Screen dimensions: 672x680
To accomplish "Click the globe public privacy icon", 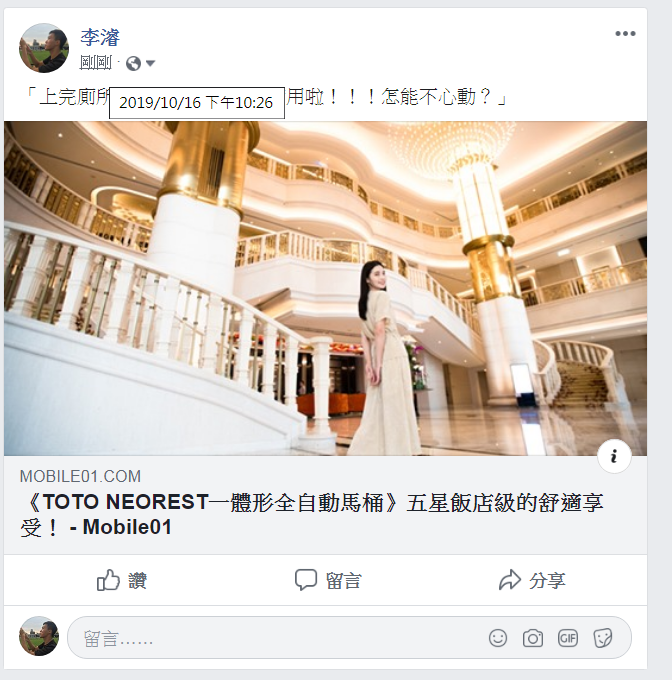I will click(x=134, y=64).
